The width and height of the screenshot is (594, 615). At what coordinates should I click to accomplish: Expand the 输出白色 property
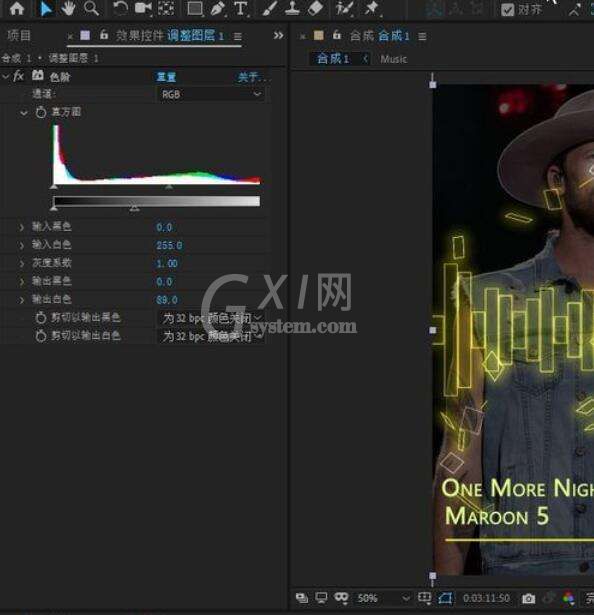22,300
